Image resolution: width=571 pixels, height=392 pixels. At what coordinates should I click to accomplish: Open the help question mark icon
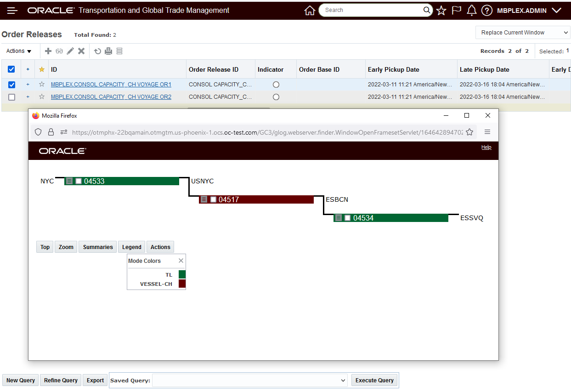487,10
